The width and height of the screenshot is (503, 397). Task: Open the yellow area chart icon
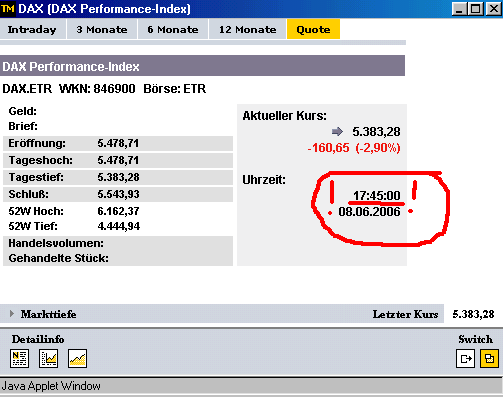[77, 359]
